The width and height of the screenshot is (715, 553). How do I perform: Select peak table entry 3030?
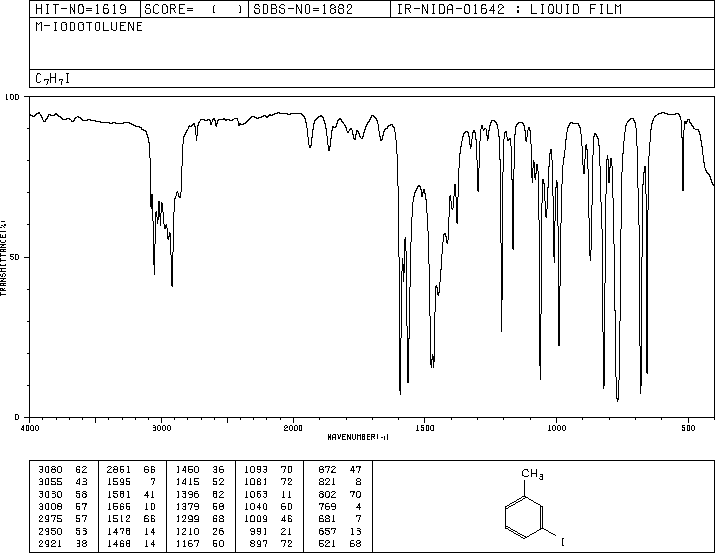pos(51,494)
